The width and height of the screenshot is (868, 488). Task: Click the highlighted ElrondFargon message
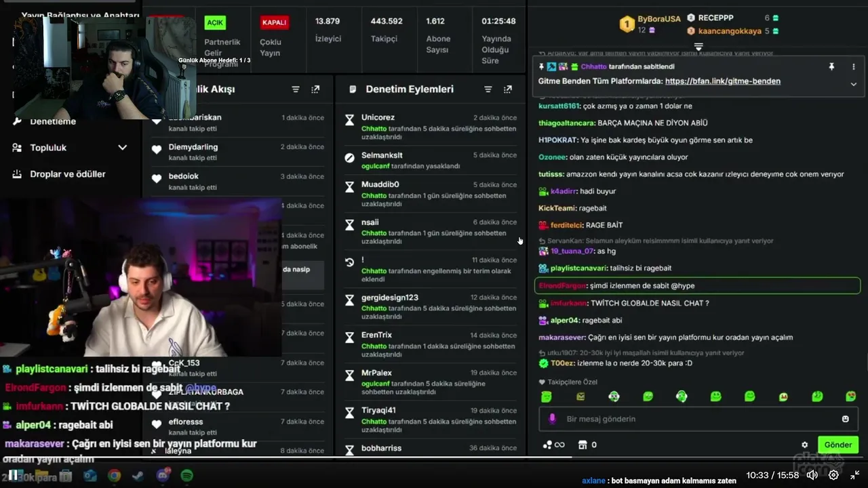click(x=697, y=286)
